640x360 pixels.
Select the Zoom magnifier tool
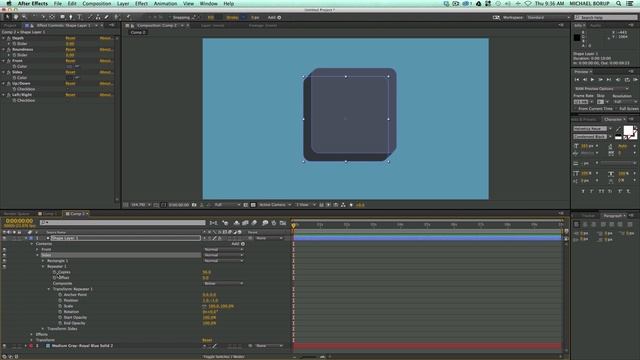point(24,17)
